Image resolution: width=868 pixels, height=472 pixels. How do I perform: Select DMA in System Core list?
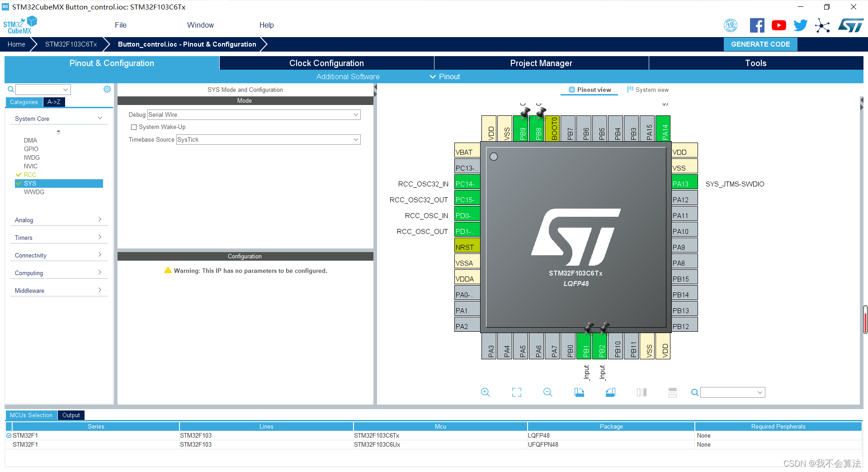coord(30,140)
